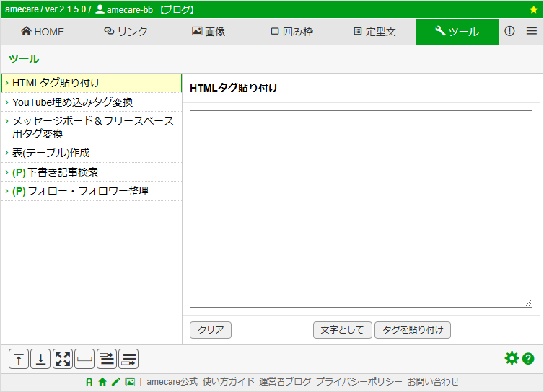544x392 pixels.
Task: Open the 画像 tab
Action: tap(209, 32)
